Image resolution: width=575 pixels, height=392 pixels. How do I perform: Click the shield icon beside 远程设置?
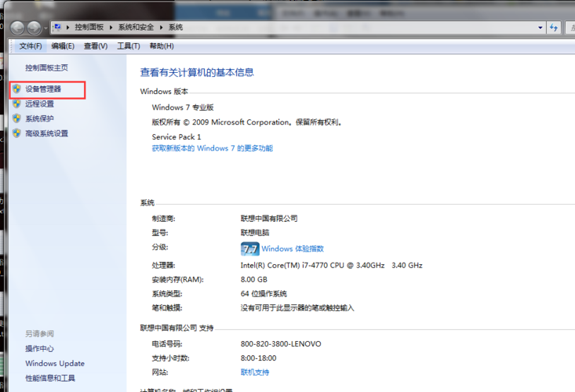tap(16, 103)
